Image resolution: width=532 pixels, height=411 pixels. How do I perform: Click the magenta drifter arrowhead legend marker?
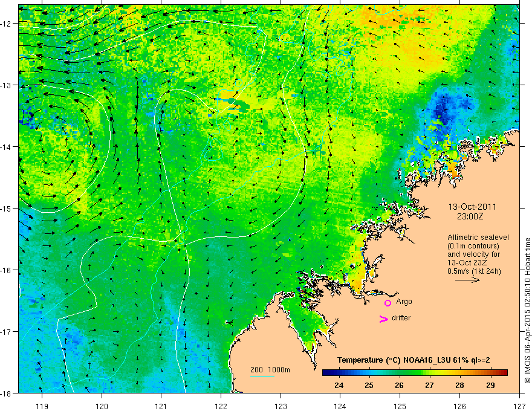(x=384, y=319)
